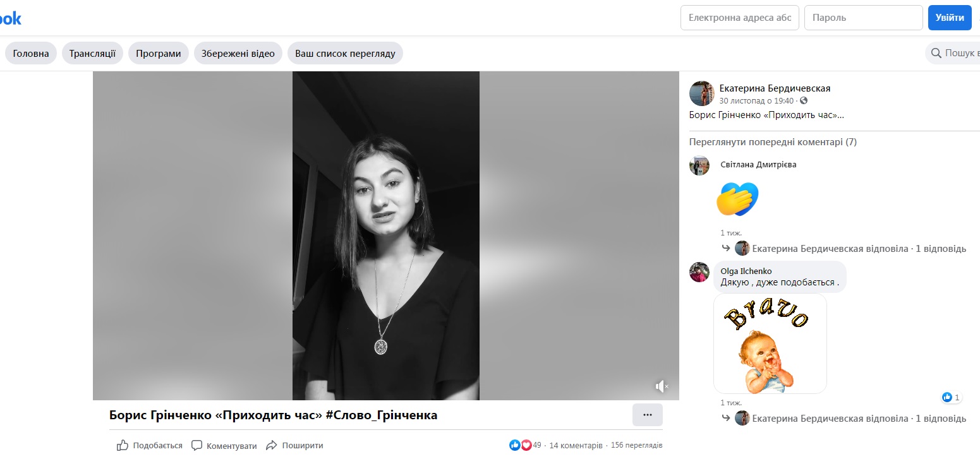Viewport: 980px width, 459px height.
Task: Switch to the Трансляції tab
Action: click(92, 54)
